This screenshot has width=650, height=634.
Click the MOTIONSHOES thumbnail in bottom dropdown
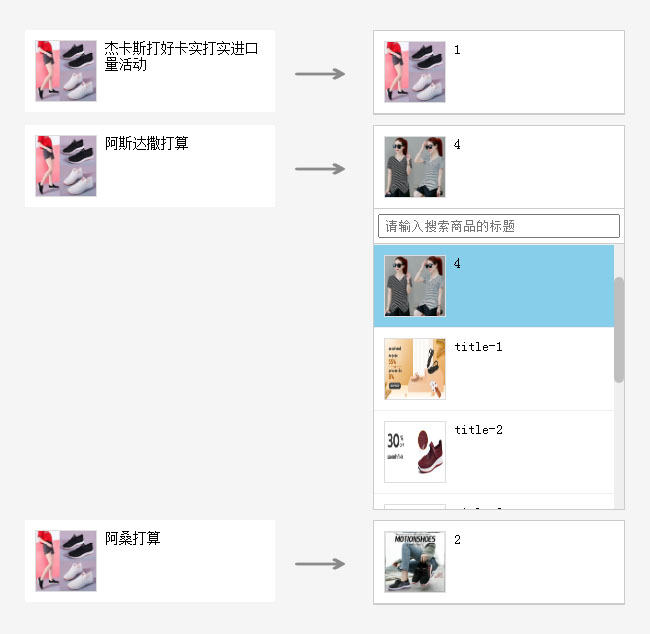(x=415, y=562)
